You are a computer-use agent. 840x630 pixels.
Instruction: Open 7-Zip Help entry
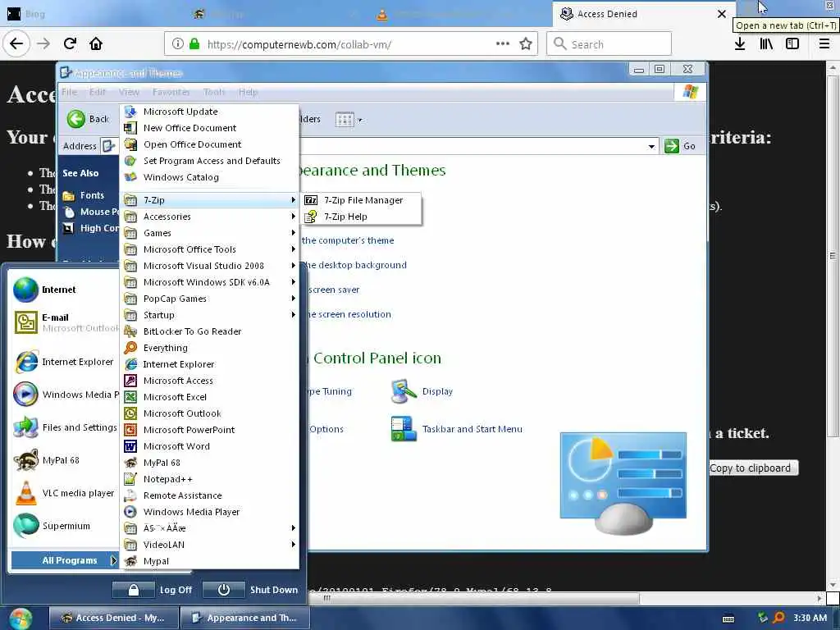[361, 217]
